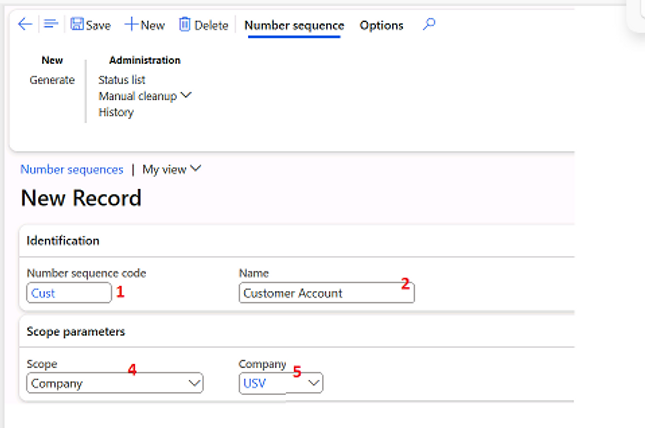
Task: Open the Scope dropdown
Action: (114, 383)
